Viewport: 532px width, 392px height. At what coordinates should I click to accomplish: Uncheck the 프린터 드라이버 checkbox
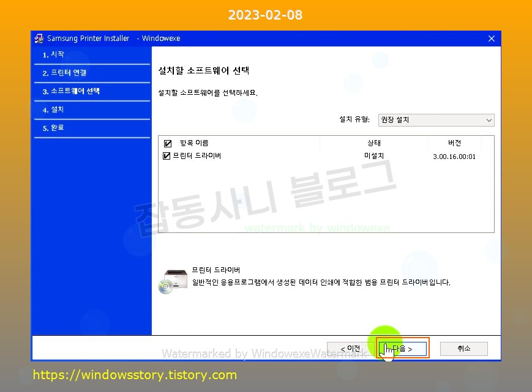point(167,156)
